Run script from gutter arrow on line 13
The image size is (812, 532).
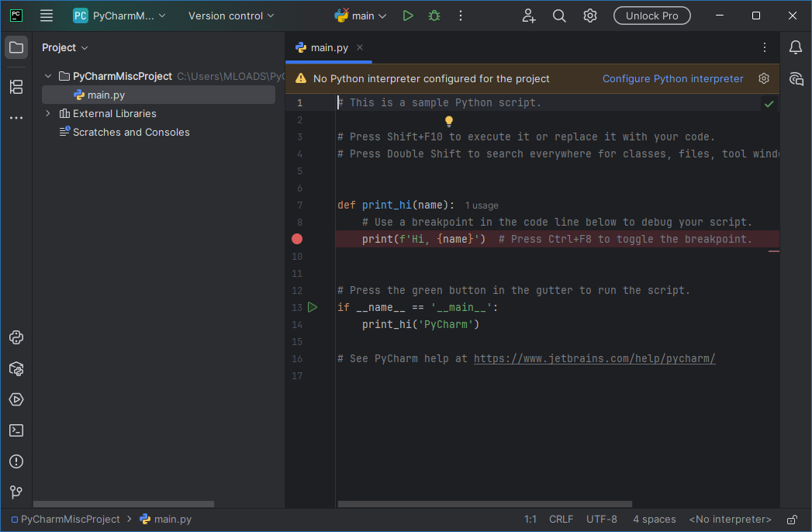click(x=313, y=307)
